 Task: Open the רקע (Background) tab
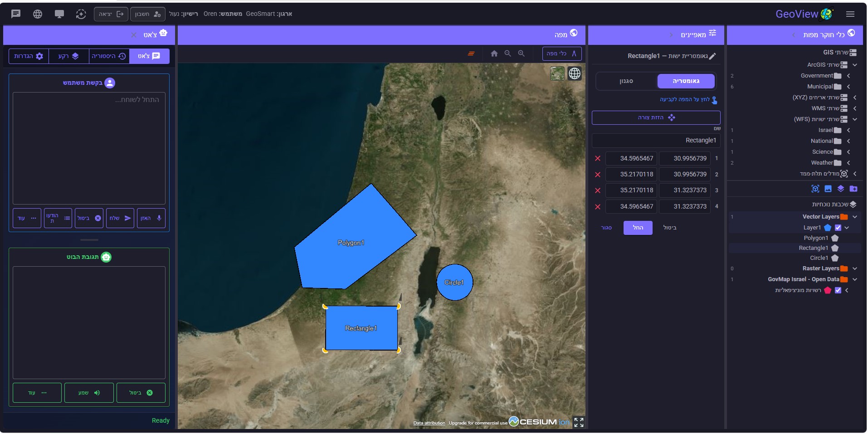click(68, 56)
